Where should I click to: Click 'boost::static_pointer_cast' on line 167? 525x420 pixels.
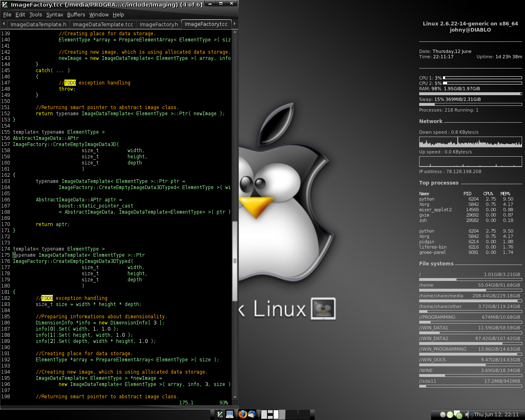(x=96, y=206)
